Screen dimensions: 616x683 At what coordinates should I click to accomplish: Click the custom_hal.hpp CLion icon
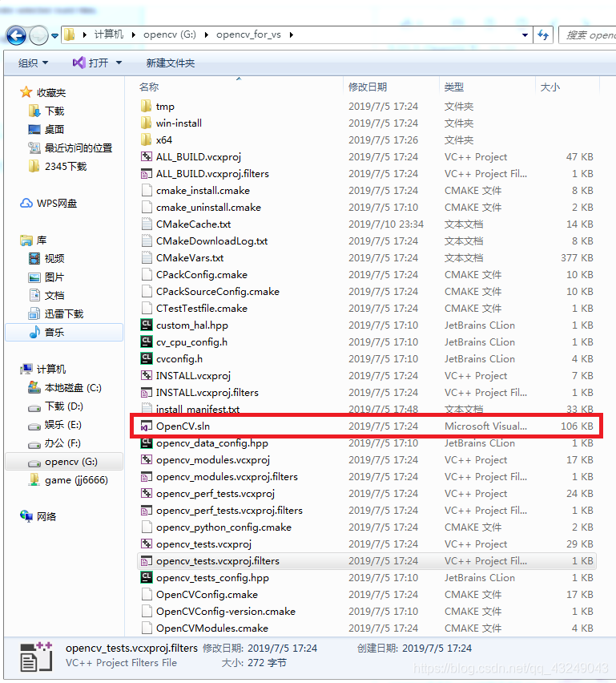coord(147,325)
